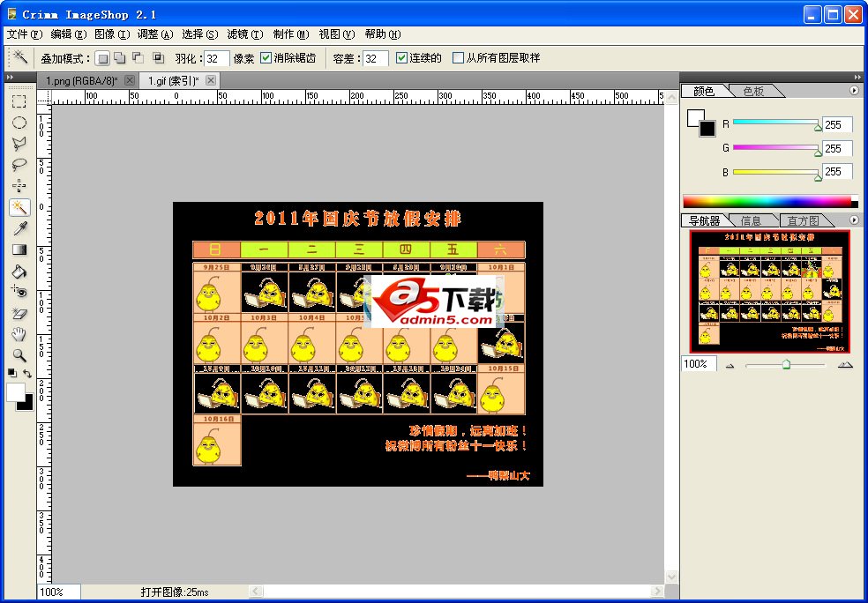The width and height of the screenshot is (868, 603).
Task: Select the magic wand tool
Action: (x=19, y=208)
